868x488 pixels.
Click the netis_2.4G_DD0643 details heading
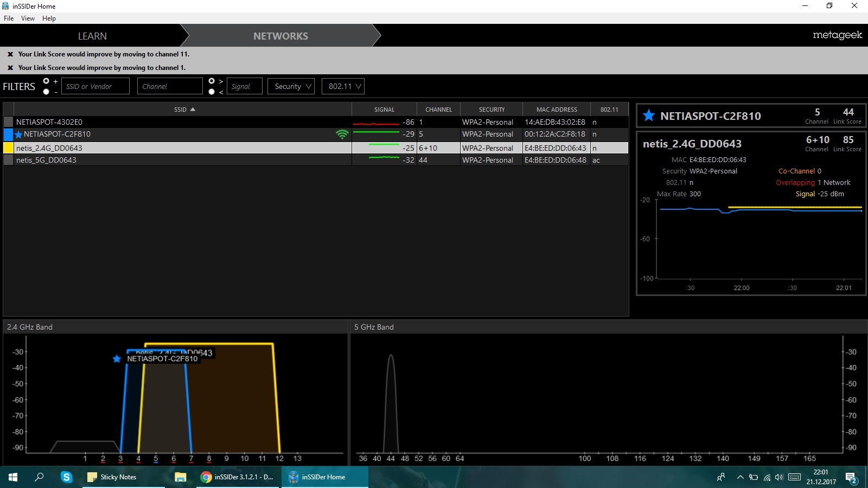692,144
